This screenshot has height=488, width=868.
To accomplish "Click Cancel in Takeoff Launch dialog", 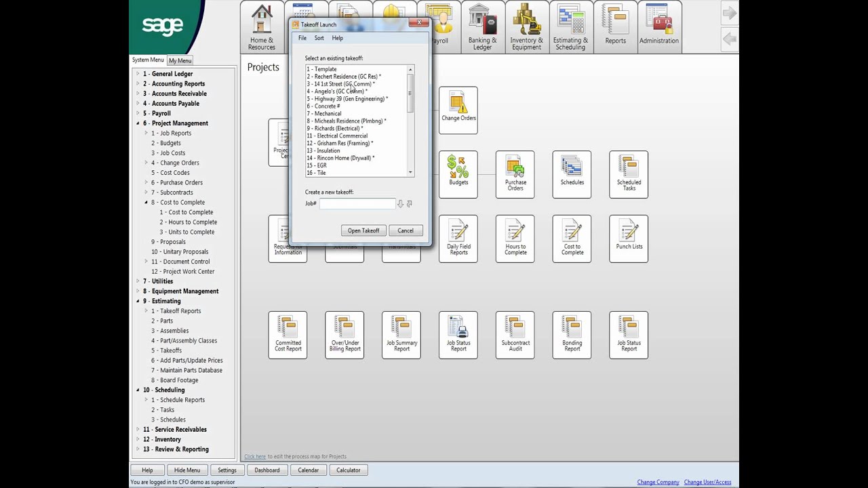I will pos(406,230).
